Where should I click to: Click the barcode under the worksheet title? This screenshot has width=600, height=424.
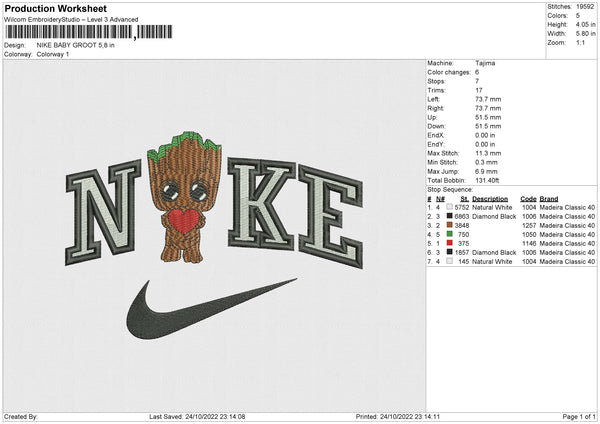point(89,32)
